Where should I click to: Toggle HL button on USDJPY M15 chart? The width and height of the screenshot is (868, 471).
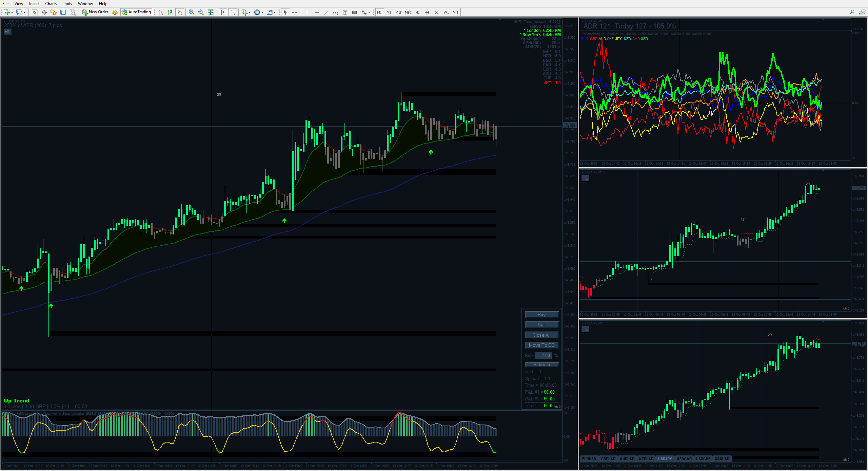(x=585, y=178)
